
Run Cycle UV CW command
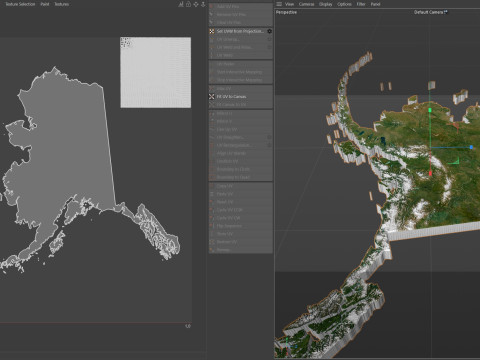pos(241,218)
